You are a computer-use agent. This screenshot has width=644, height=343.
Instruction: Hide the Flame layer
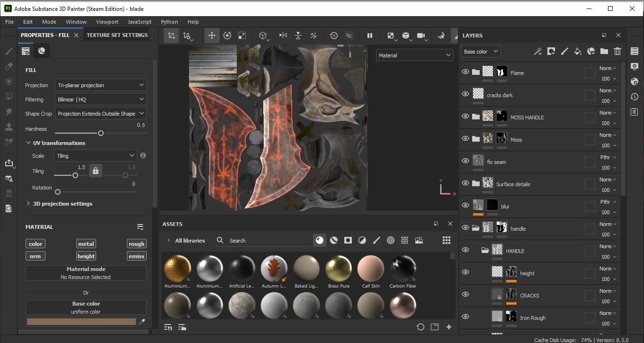[465, 72]
